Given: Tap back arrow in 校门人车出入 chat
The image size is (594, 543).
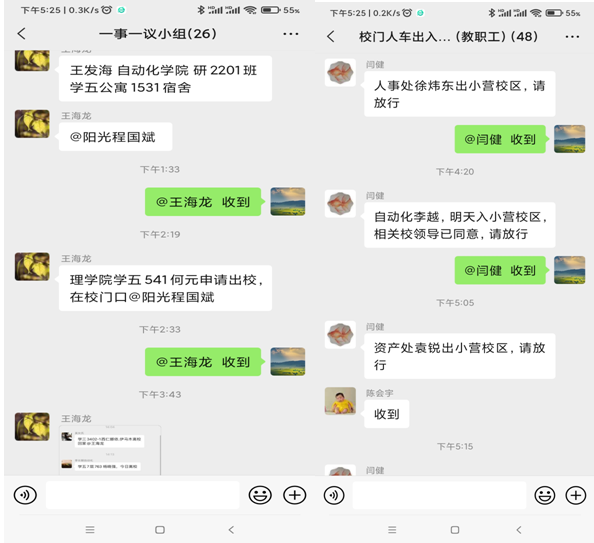Looking at the screenshot, I should pos(331,37).
